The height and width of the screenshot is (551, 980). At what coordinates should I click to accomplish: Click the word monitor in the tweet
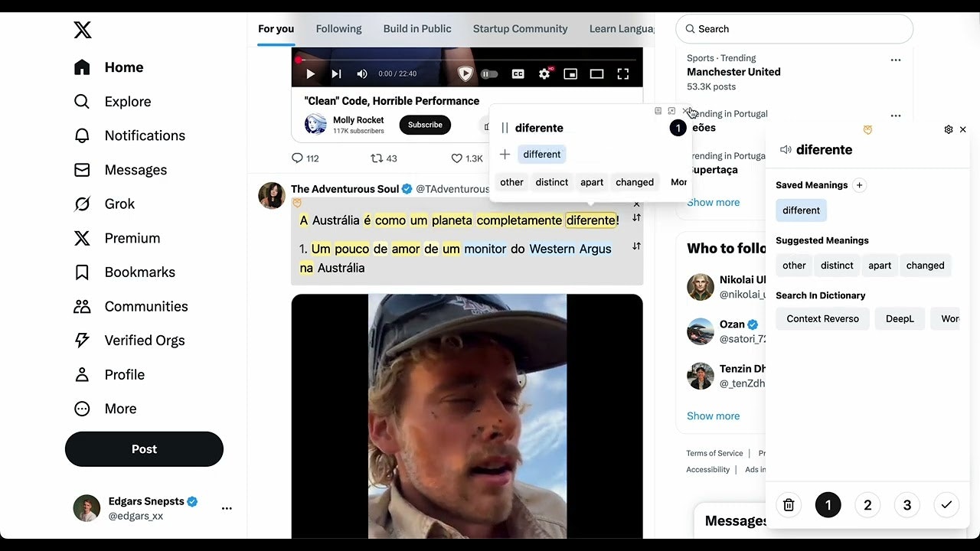(485, 249)
